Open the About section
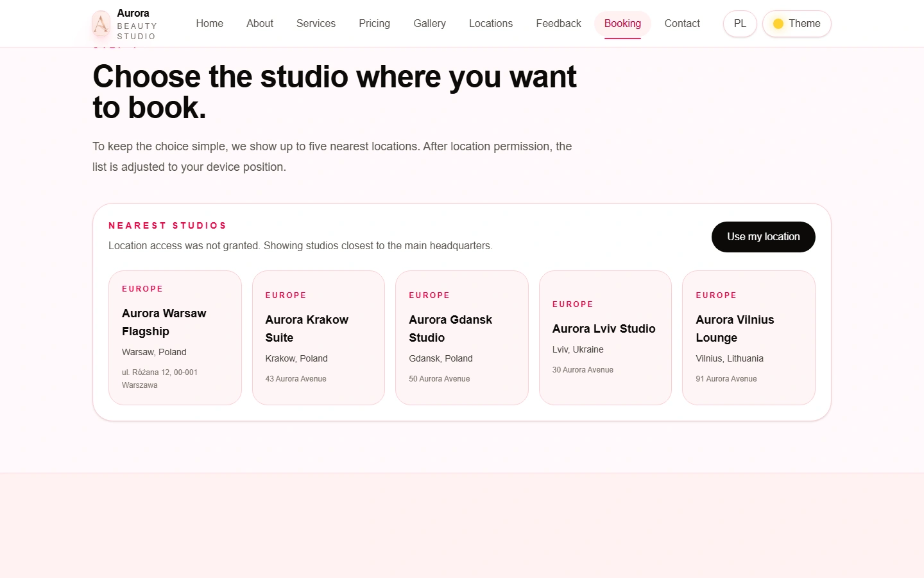This screenshot has height=578, width=924. [260, 24]
